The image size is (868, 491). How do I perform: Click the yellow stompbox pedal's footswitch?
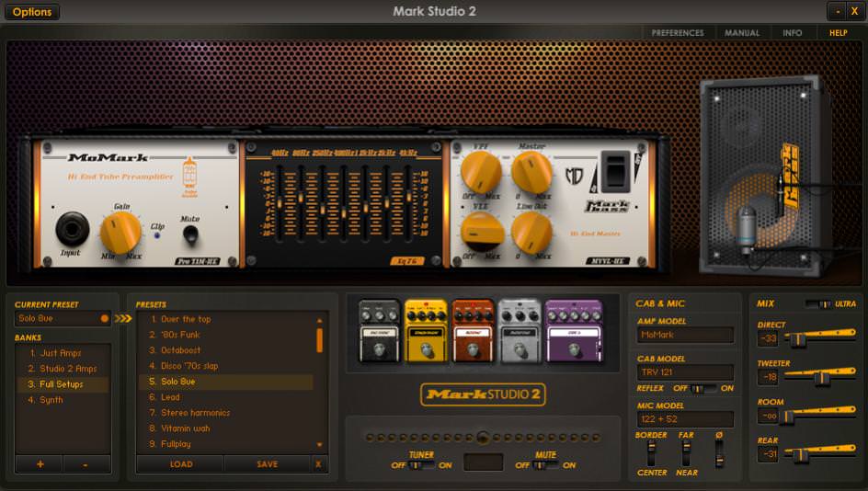(x=427, y=349)
